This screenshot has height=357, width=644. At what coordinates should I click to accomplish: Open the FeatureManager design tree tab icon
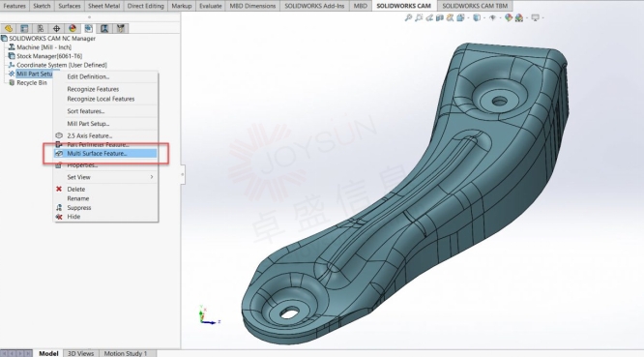(8, 28)
